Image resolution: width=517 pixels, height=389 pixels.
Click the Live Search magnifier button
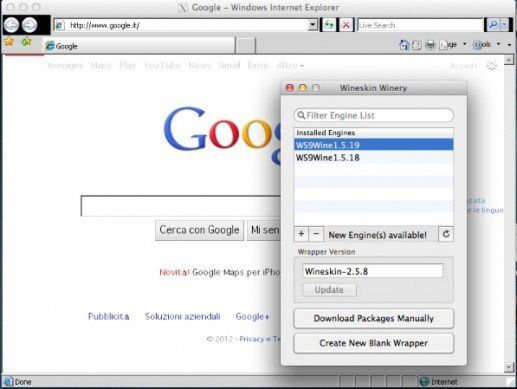(493, 25)
